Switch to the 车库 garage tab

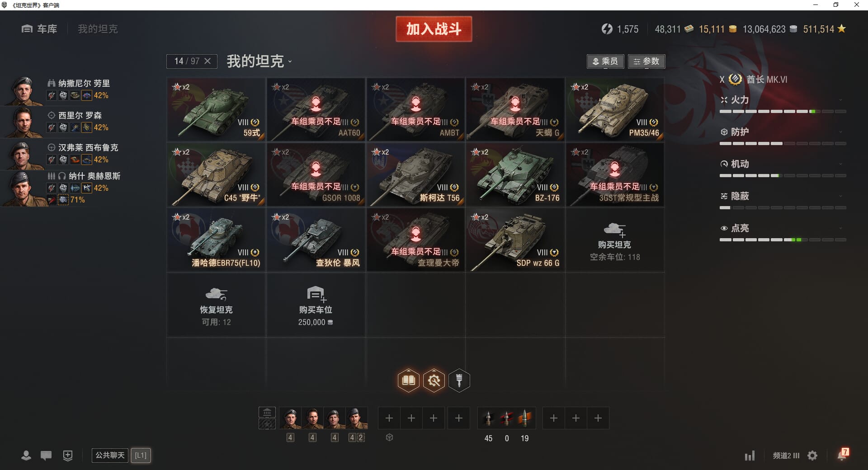(39, 29)
